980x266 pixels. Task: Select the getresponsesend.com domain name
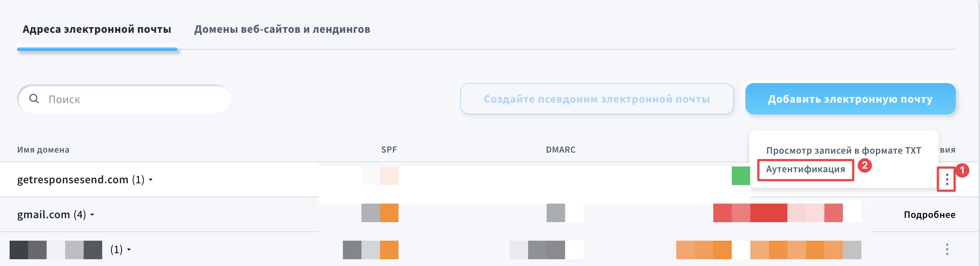[73, 179]
